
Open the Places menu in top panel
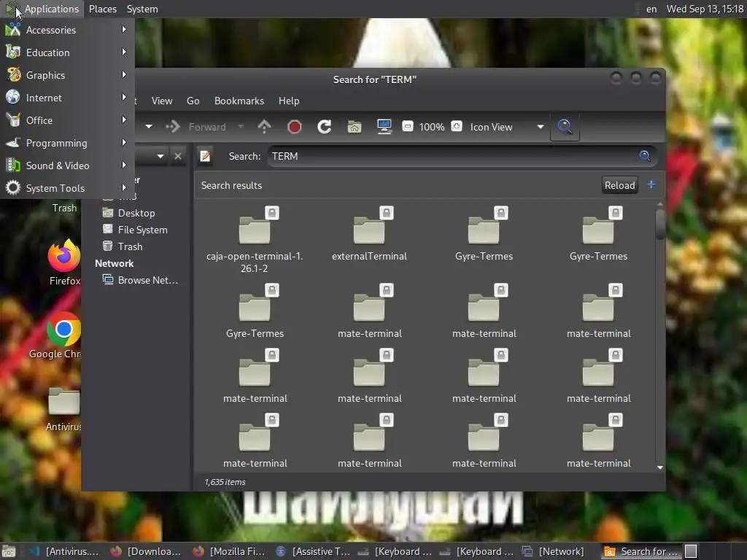pos(102,9)
